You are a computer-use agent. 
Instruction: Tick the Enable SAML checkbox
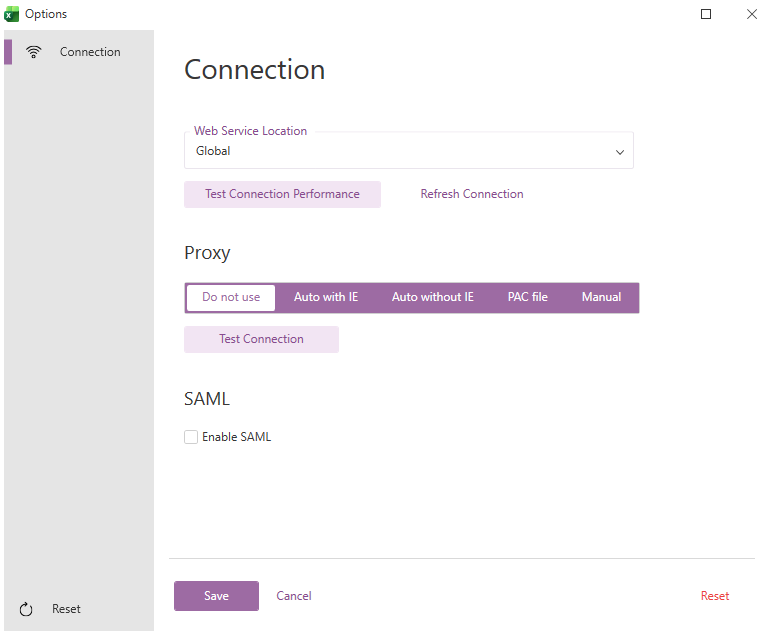pyautogui.click(x=191, y=437)
